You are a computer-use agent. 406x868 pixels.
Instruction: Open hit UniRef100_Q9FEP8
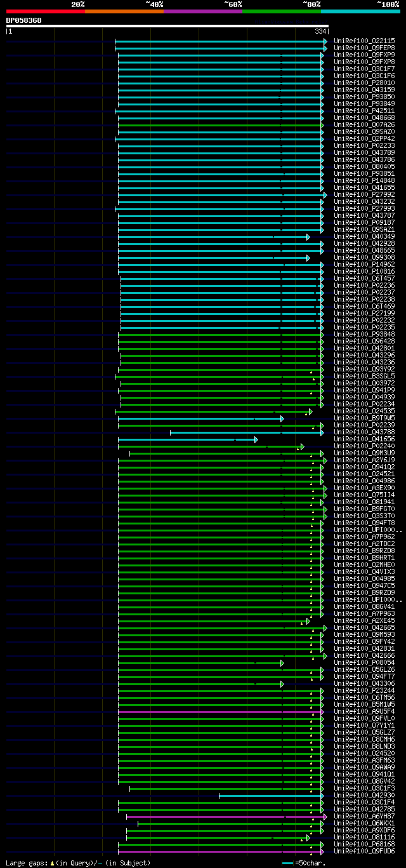tap(364, 48)
